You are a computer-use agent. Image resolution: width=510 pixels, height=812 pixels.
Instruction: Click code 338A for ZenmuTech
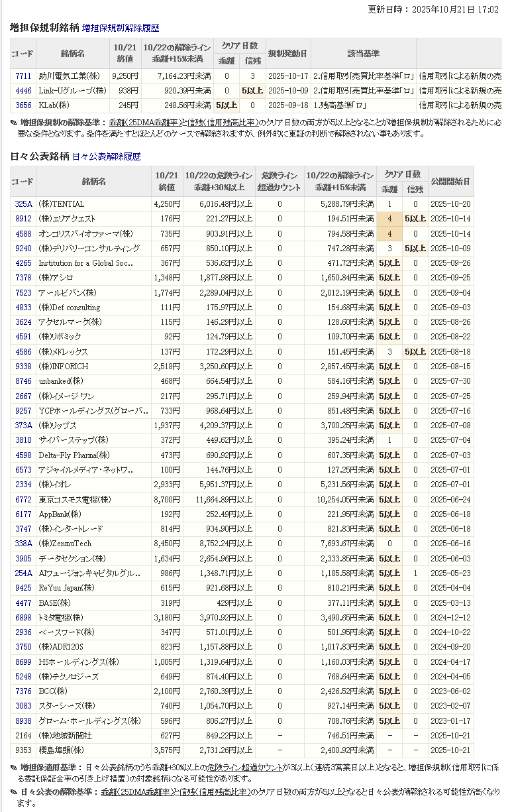pos(23,544)
